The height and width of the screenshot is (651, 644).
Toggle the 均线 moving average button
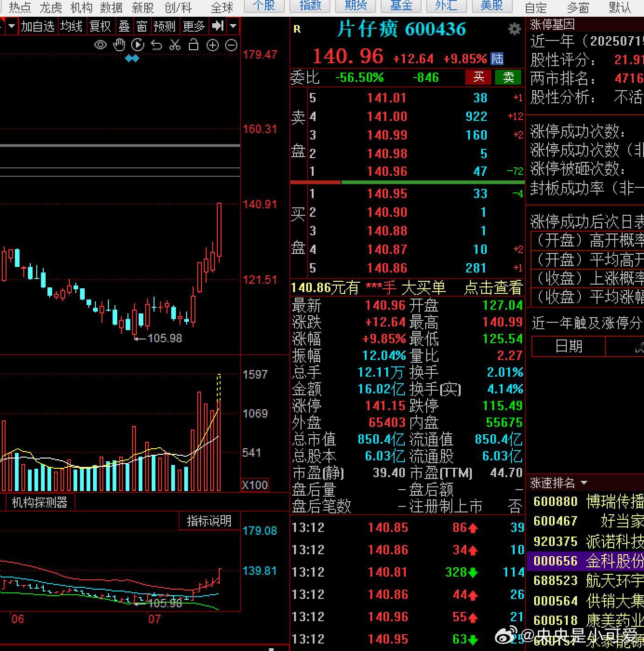coord(71,26)
